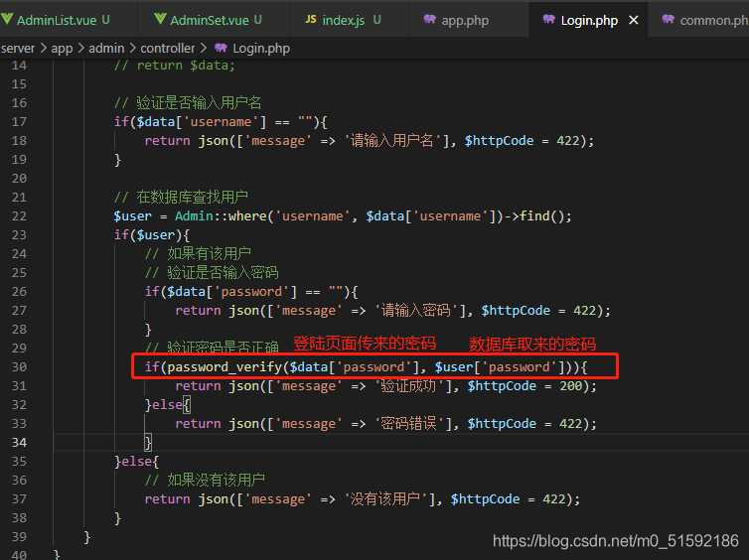The width and height of the screenshot is (749, 560).
Task: Click the comment '// 验证是否输入用户名'
Action: tap(188, 102)
